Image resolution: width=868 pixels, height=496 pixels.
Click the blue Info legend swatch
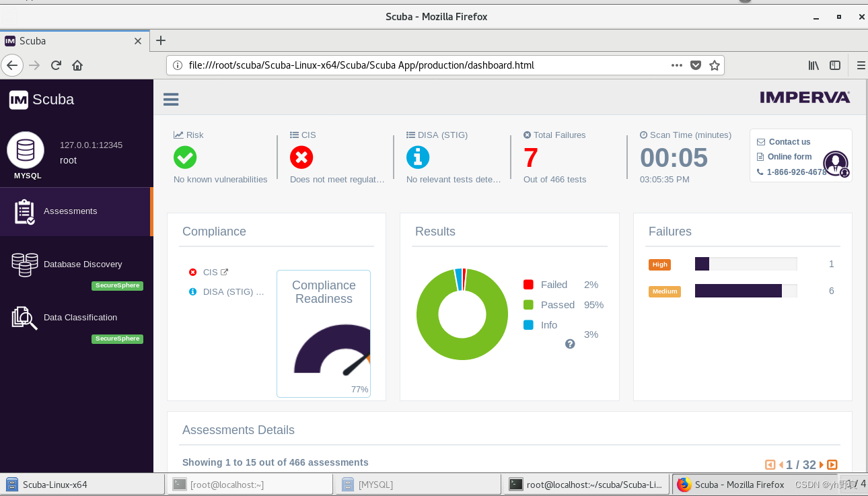coord(528,325)
